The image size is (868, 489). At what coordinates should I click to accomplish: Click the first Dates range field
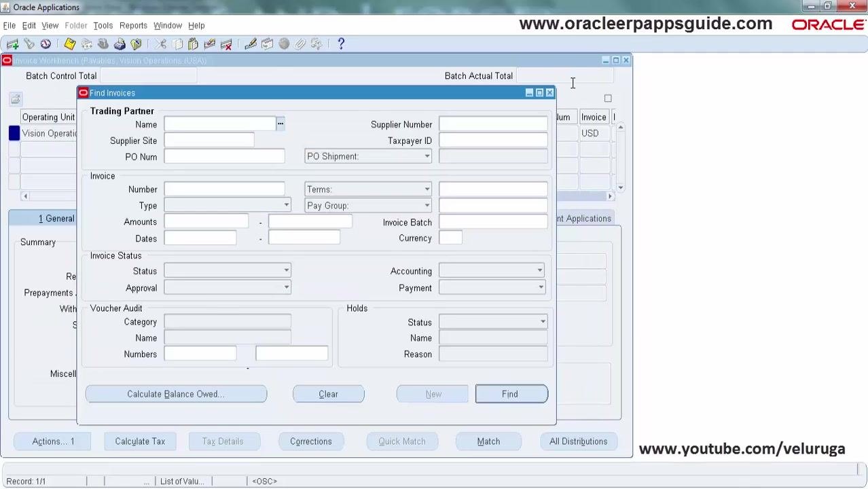200,238
